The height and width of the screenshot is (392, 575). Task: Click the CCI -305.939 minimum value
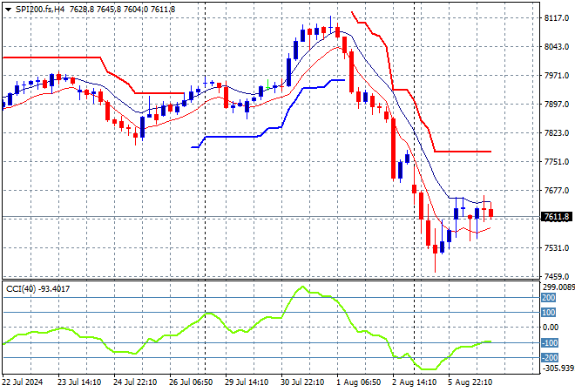click(x=558, y=368)
